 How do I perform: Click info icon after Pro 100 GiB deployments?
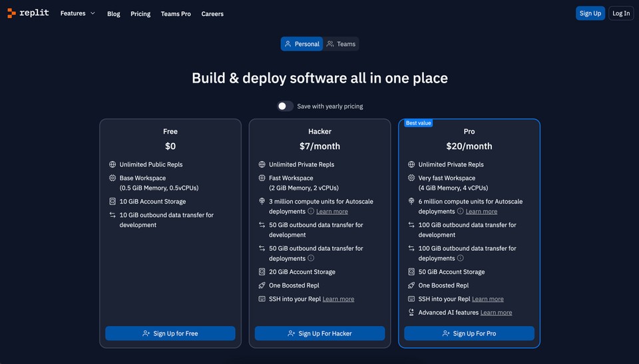point(460,258)
